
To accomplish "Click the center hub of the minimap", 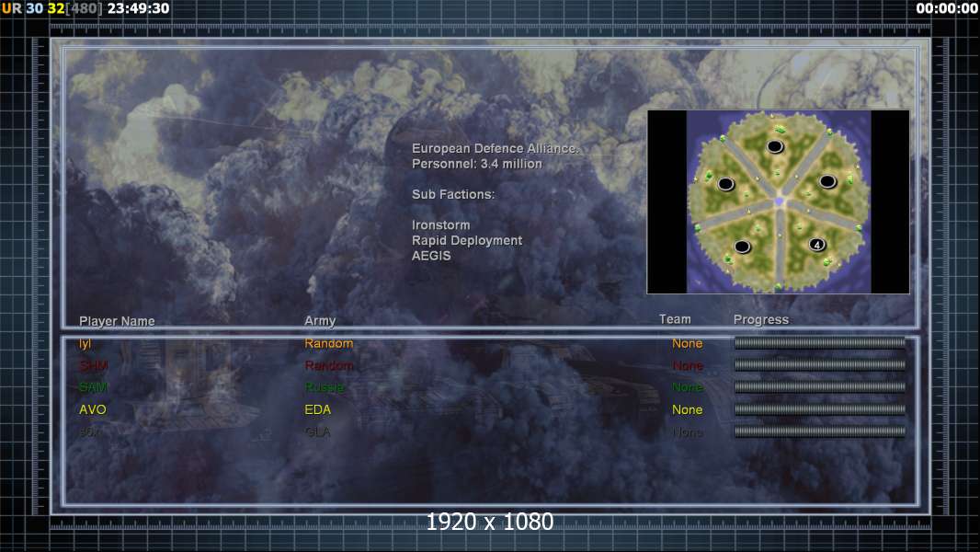I will coord(779,201).
